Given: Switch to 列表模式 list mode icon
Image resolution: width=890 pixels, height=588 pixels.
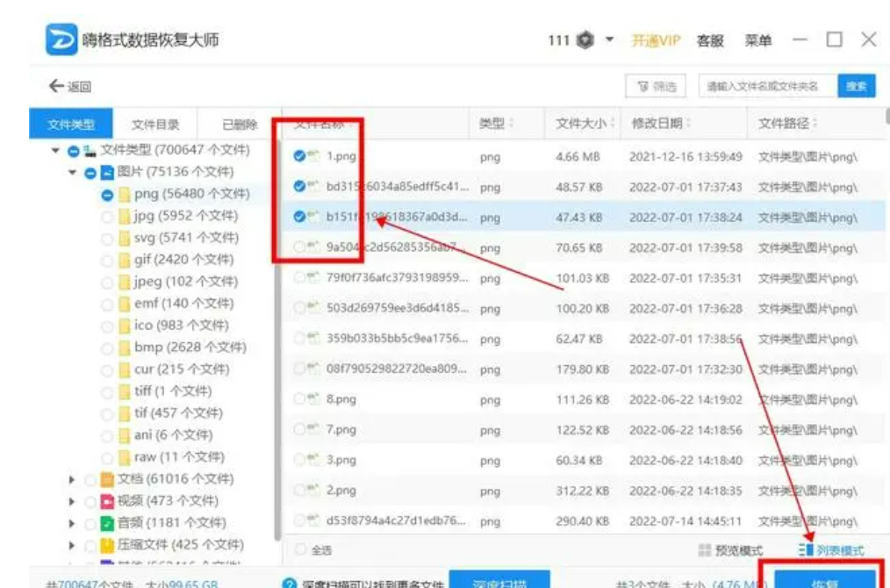Looking at the screenshot, I should pyautogui.click(x=806, y=550).
